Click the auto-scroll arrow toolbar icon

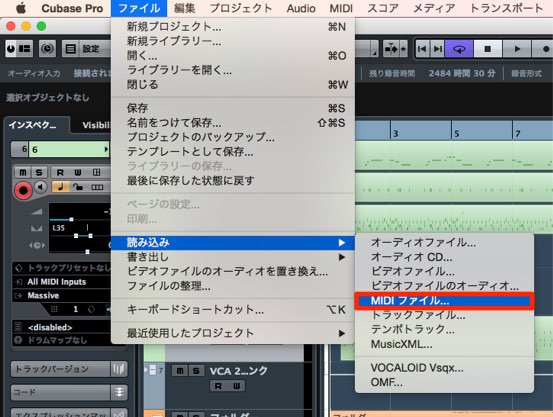390,49
